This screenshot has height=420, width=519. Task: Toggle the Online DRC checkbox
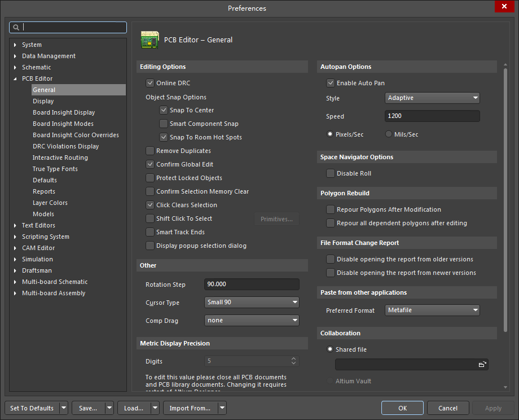[x=150, y=83]
